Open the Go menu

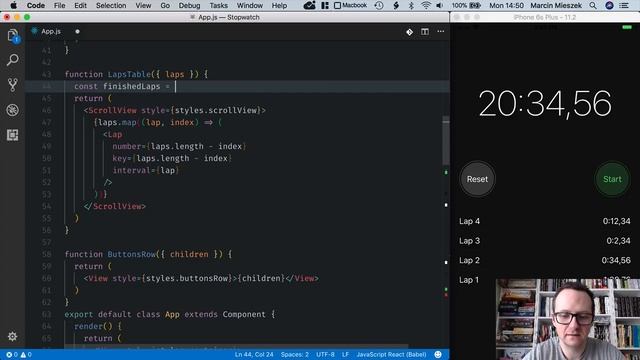click(165, 5)
